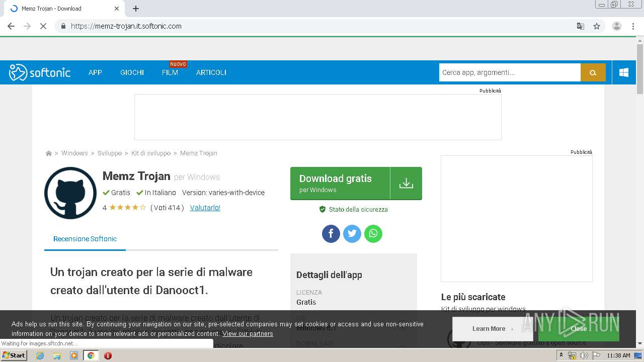
Task: Open the Windows breadcrumb link
Action: click(74, 153)
